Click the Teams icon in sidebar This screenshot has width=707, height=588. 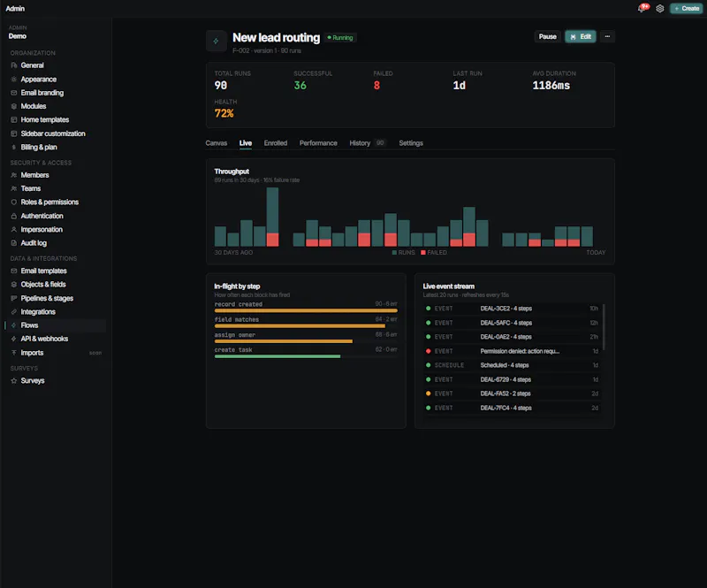tap(14, 188)
